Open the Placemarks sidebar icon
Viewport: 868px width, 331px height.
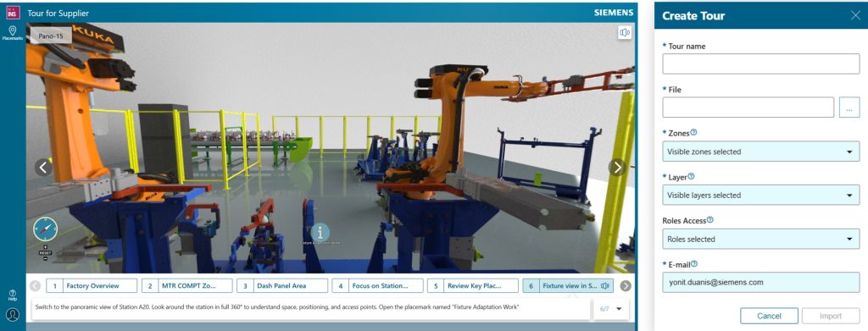(x=12, y=33)
